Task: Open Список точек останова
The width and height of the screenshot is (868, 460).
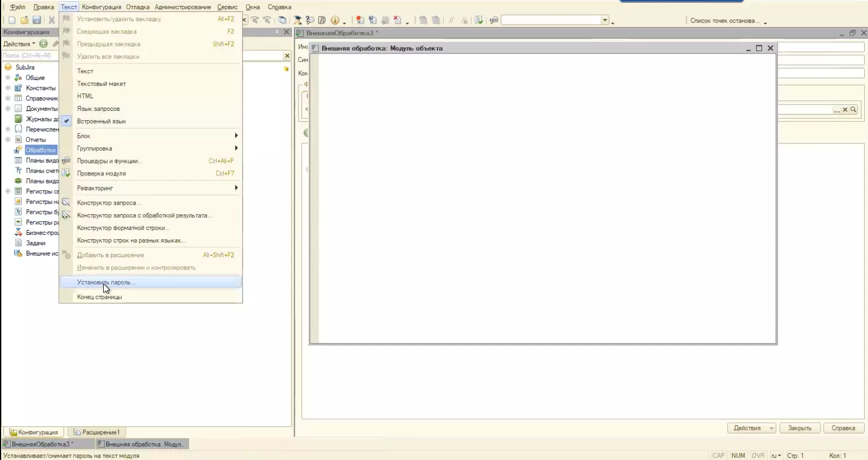Action: pos(724,21)
